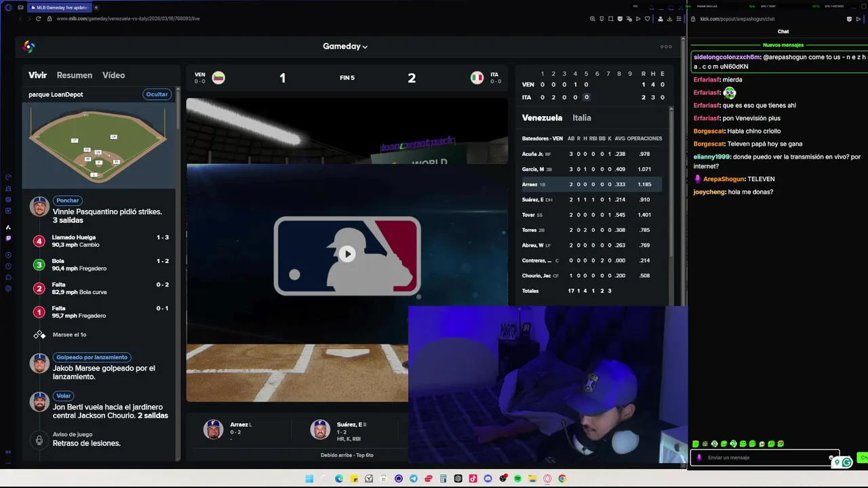The height and width of the screenshot is (488, 868).
Task: Open the three-dot options menu in Gameday
Action: (666, 47)
